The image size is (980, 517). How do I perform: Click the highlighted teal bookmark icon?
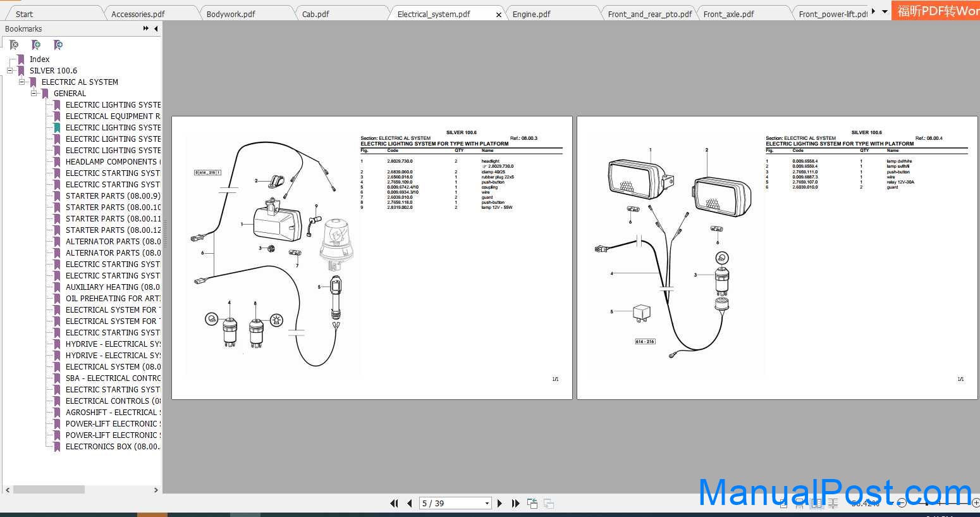pyautogui.click(x=57, y=128)
